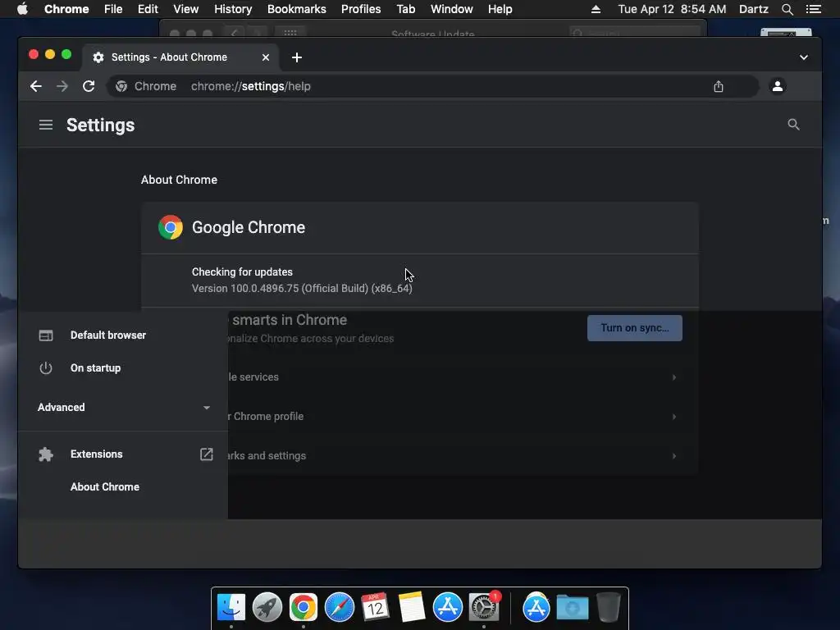Viewport: 840px width, 630px height.
Task: Open the Window menu
Action: tap(452, 9)
